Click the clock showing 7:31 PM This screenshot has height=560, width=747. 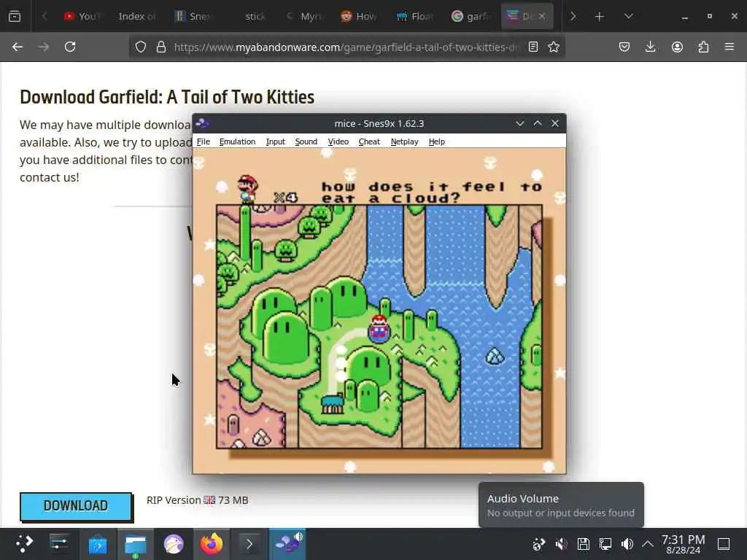(x=683, y=544)
